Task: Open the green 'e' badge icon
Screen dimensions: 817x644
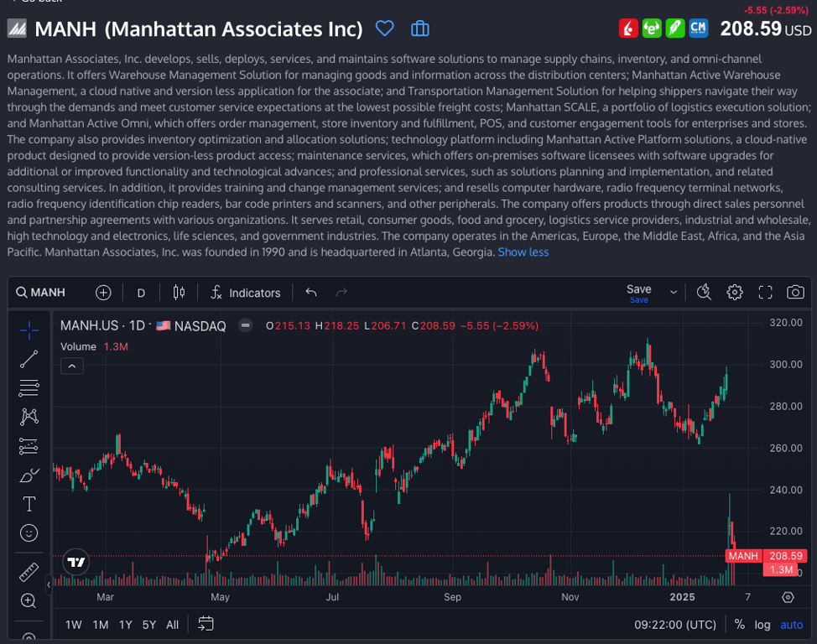Action: 651,29
